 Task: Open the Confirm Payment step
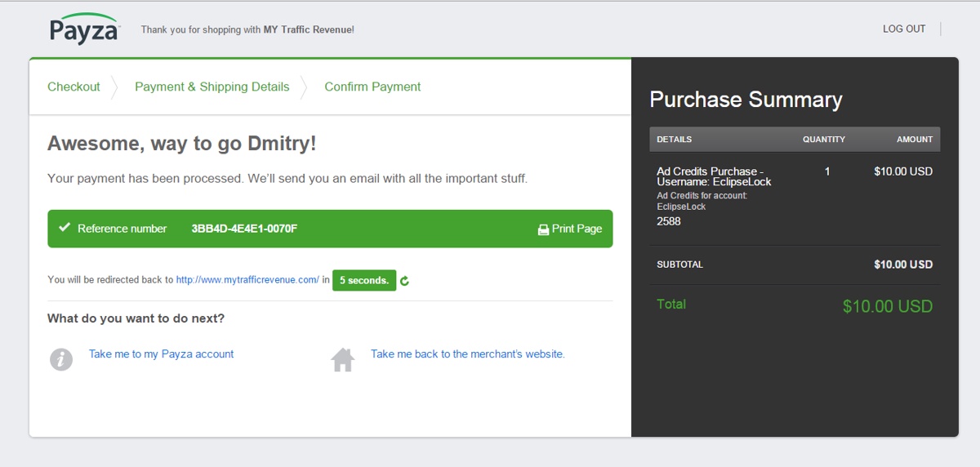click(372, 87)
